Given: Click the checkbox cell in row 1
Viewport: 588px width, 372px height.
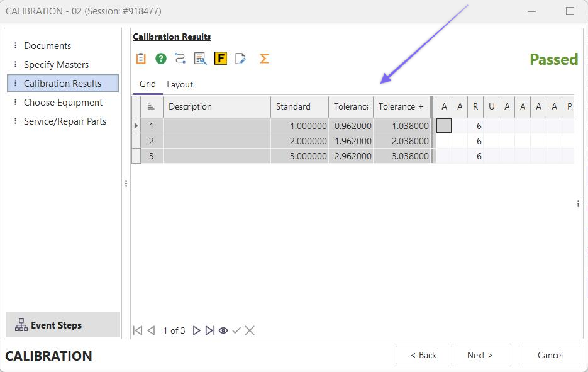Looking at the screenshot, I should (444, 126).
